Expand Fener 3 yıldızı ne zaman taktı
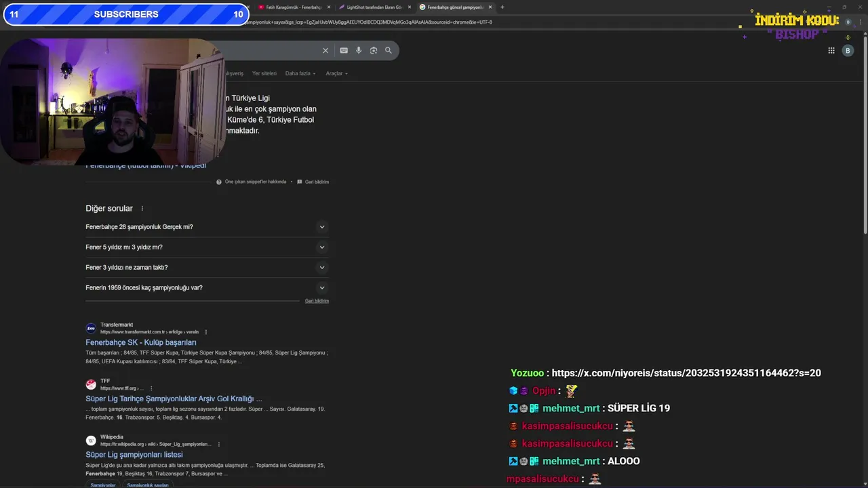The image size is (868, 488). (x=207, y=268)
